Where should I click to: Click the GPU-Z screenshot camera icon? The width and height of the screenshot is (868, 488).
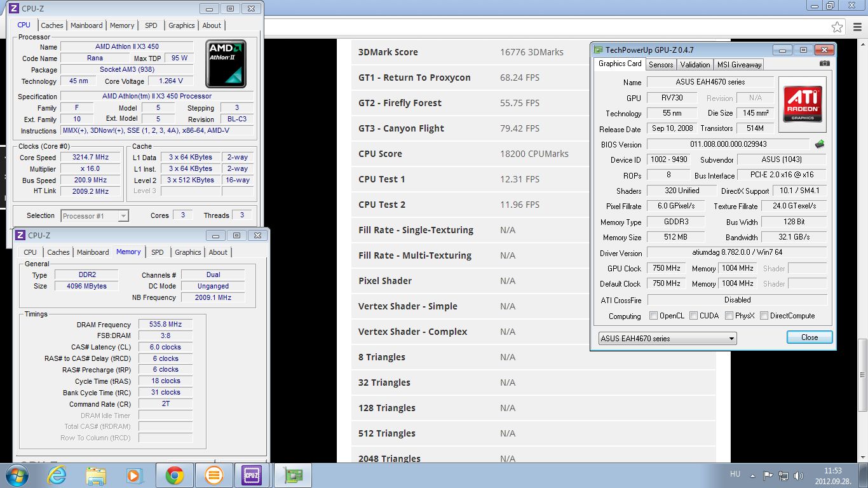pyautogui.click(x=824, y=64)
